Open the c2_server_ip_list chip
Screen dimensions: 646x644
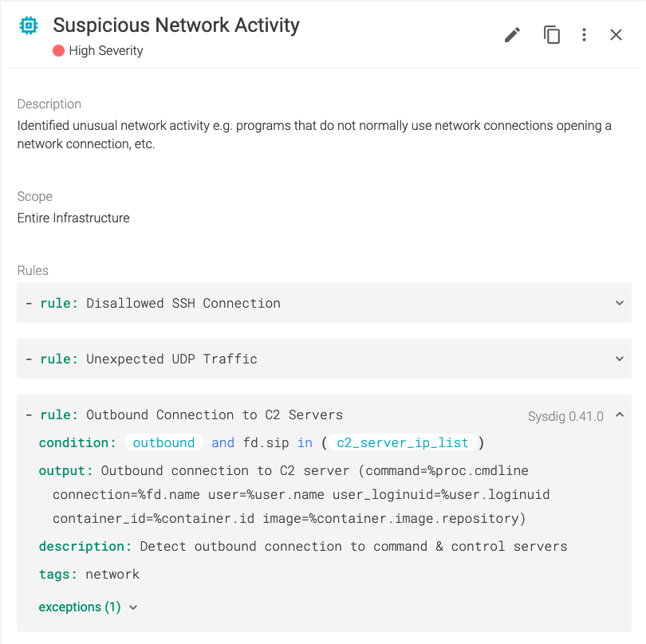coord(403,442)
